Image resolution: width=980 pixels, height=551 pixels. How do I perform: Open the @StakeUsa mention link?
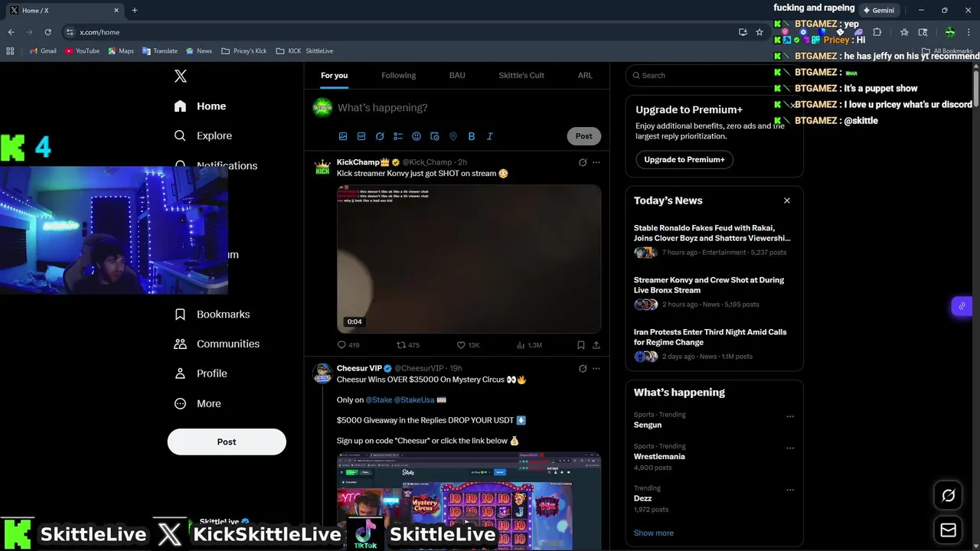(x=414, y=399)
